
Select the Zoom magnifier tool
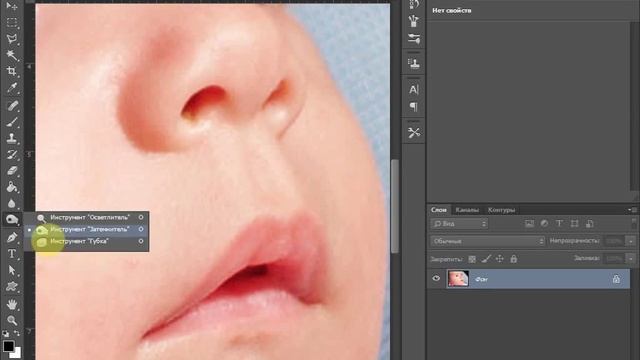pos(12,320)
